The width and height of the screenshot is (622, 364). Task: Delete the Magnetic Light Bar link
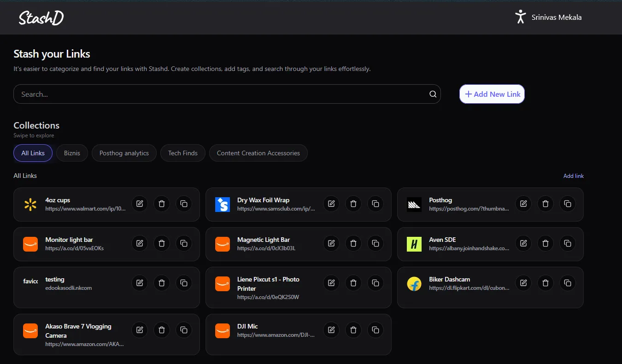click(x=353, y=243)
